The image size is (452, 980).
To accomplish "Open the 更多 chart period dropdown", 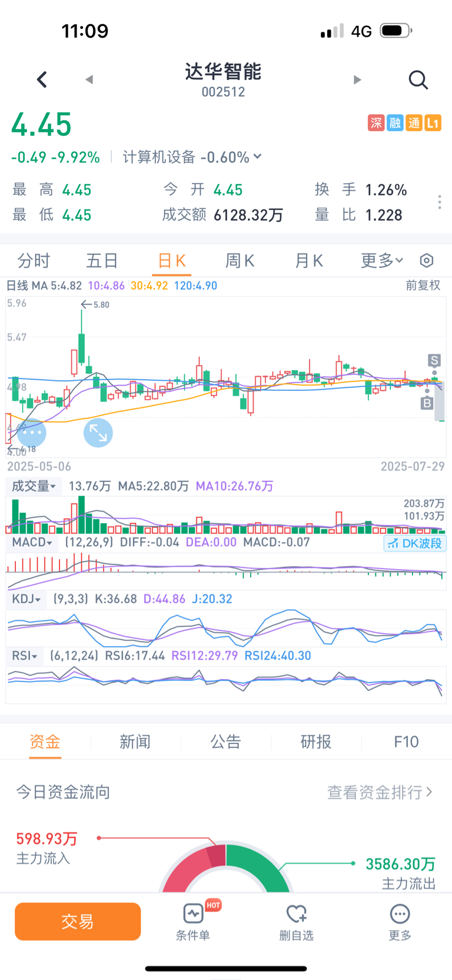I will 382,261.
